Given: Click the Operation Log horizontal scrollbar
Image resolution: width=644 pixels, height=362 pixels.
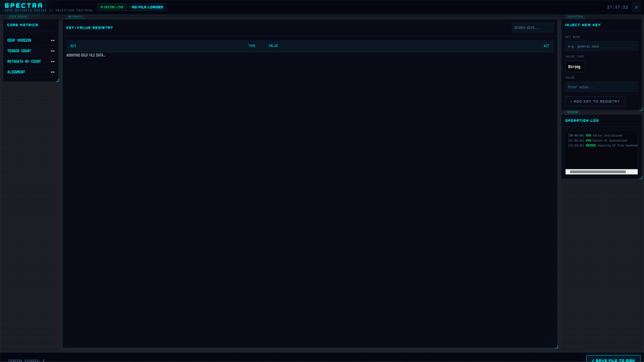Looking at the screenshot, I should tap(601, 172).
